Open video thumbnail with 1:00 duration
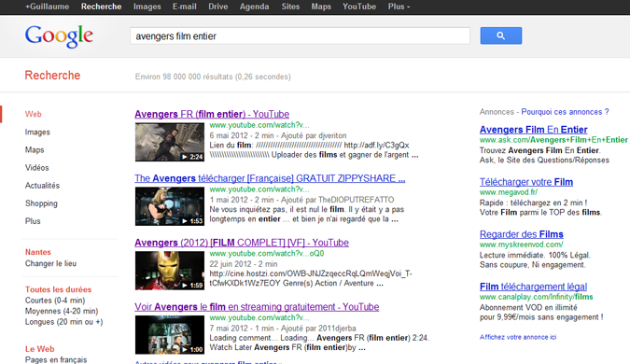630x364 pixels. click(x=170, y=335)
